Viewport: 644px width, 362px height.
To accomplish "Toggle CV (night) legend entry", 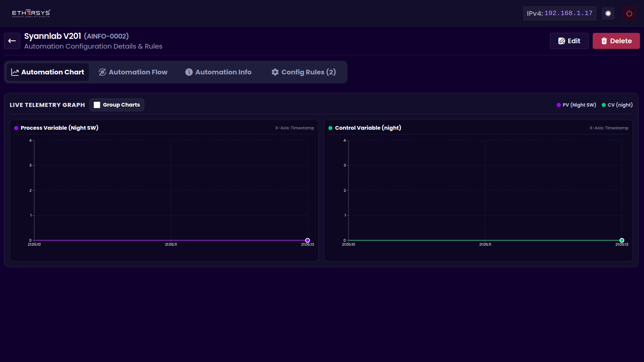I will 617,105.
